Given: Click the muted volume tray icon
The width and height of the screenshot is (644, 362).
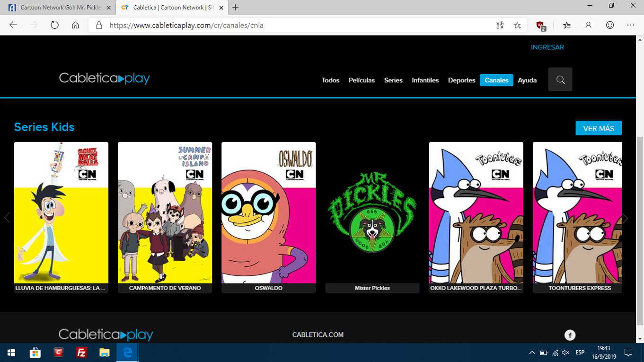Looking at the screenshot, I should (566, 353).
